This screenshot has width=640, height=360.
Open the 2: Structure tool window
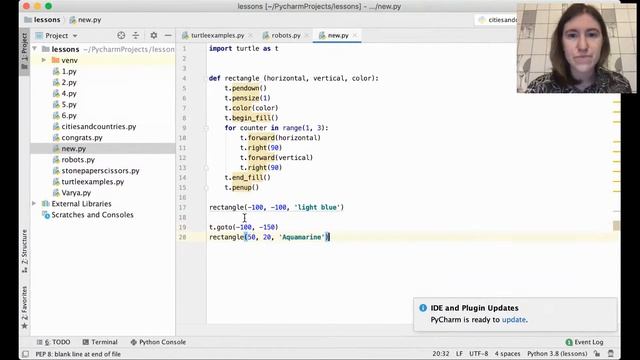coord(24,251)
